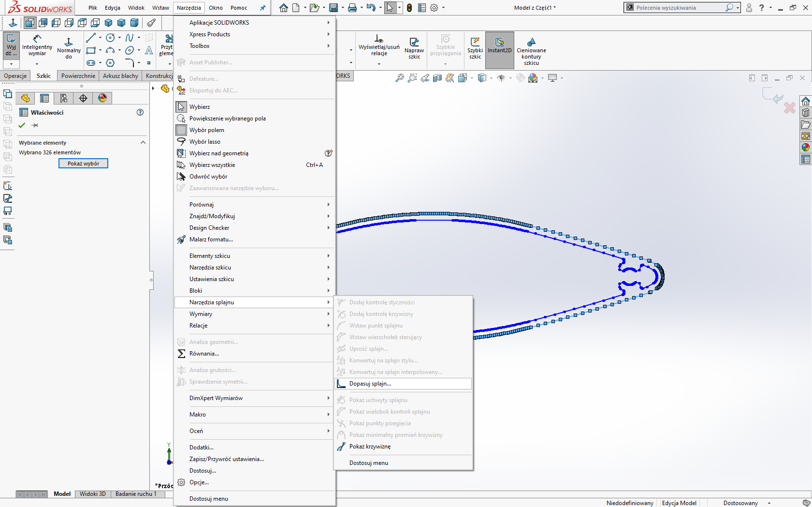This screenshot has height=507, width=812.
Task: Open the ConfigurationManager tab icon
Action: (64, 98)
